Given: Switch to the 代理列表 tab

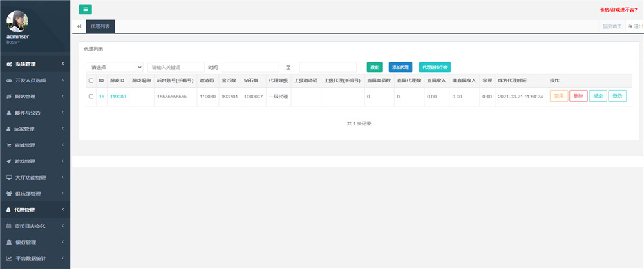Looking at the screenshot, I should pyautogui.click(x=100, y=26).
